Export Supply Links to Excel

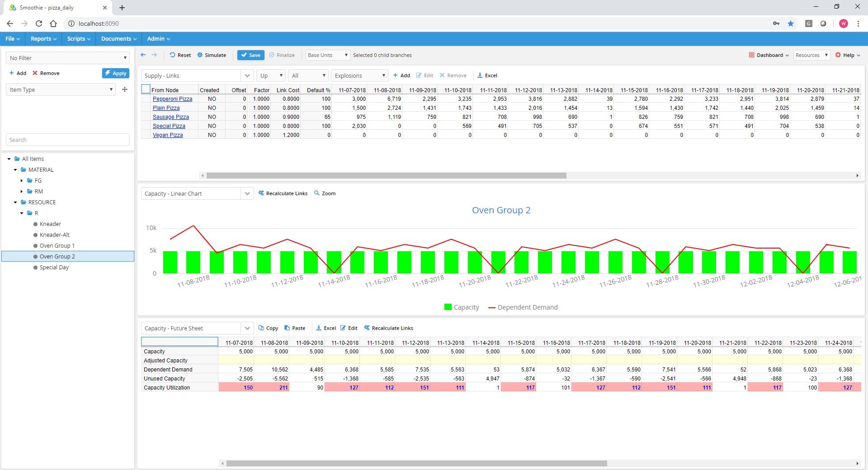tap(487, 75)
